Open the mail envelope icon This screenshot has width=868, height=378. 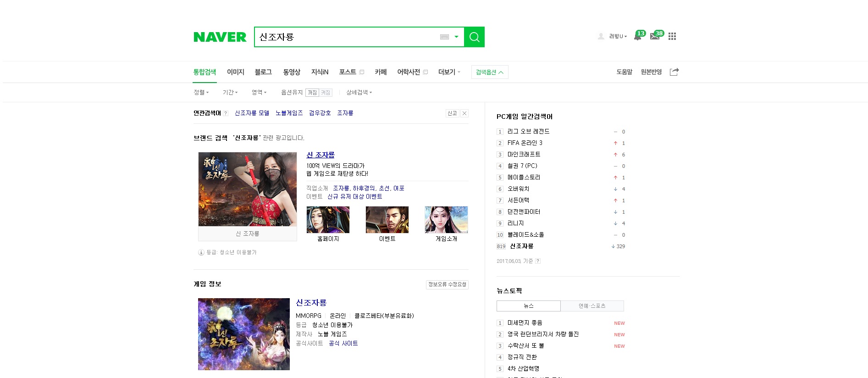tap(655, 36)
